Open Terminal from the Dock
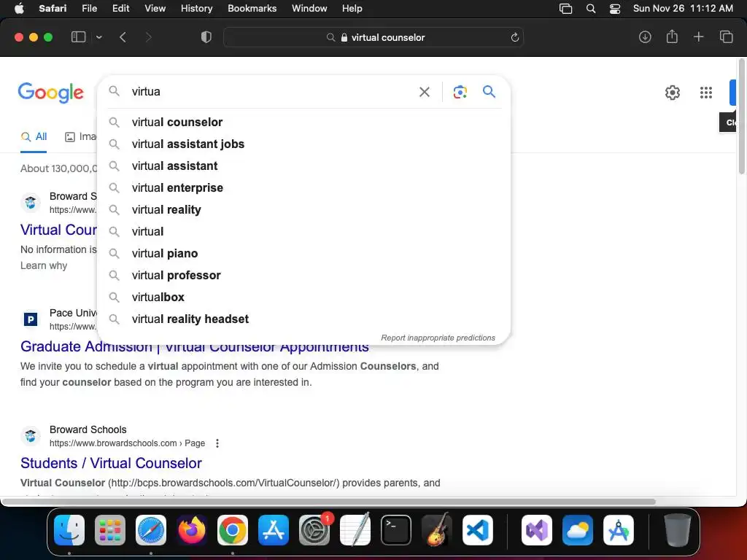The height and width of the screenshot is (560, 747). [x=396, y=530]
